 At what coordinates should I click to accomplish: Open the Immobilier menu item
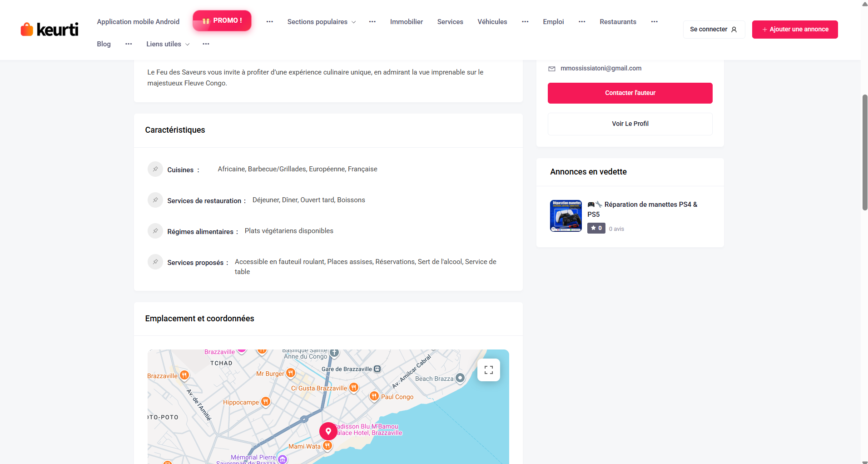[407, 22]
